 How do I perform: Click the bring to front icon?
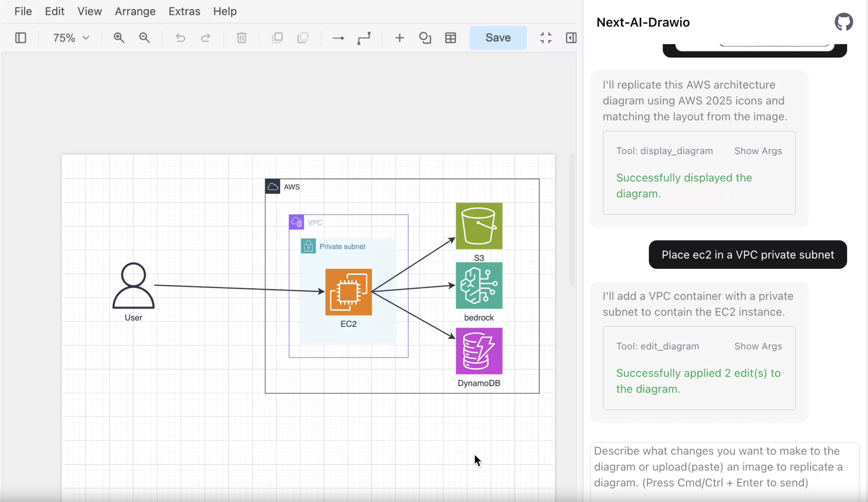tap(277, 38)
